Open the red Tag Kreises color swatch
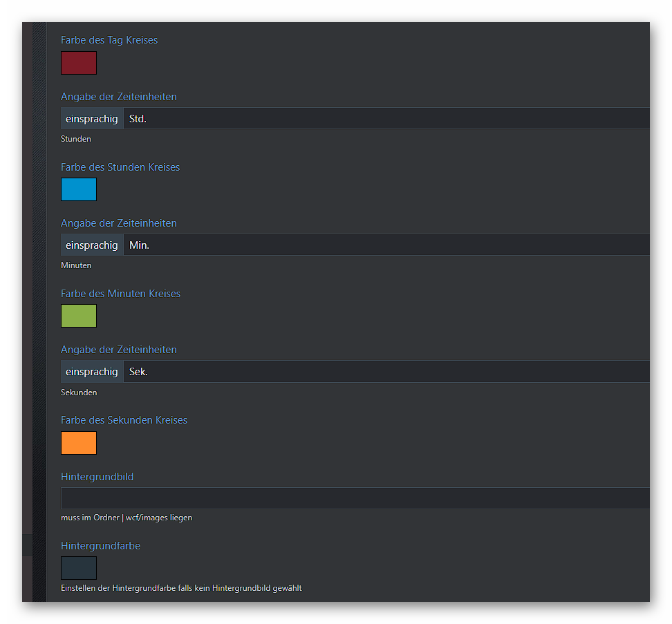672x624 pixels. click(79, 63)
